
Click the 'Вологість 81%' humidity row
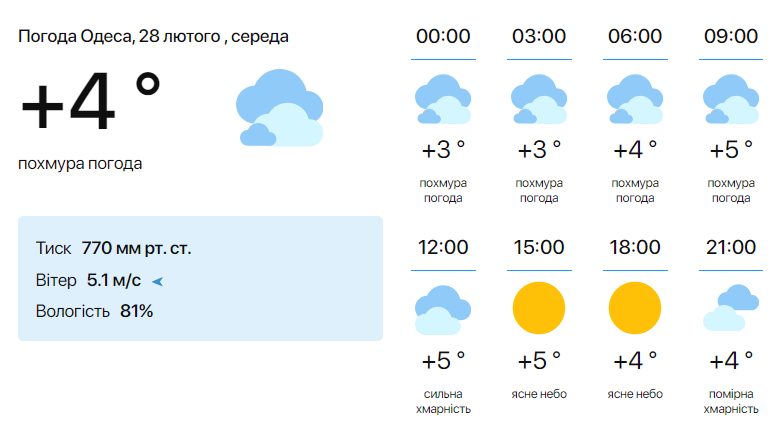[x=94, y=311]
